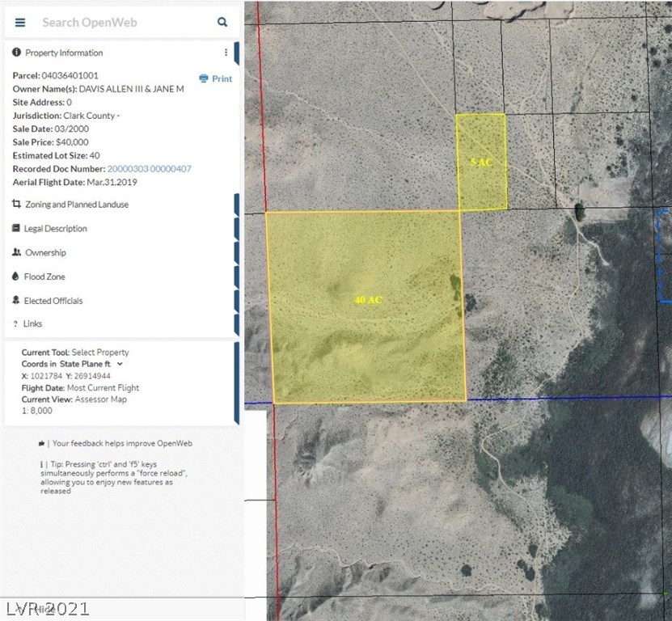Toggle the Zoning panel side tab
This screenshot has width=672, height=621.
(236, 205)
